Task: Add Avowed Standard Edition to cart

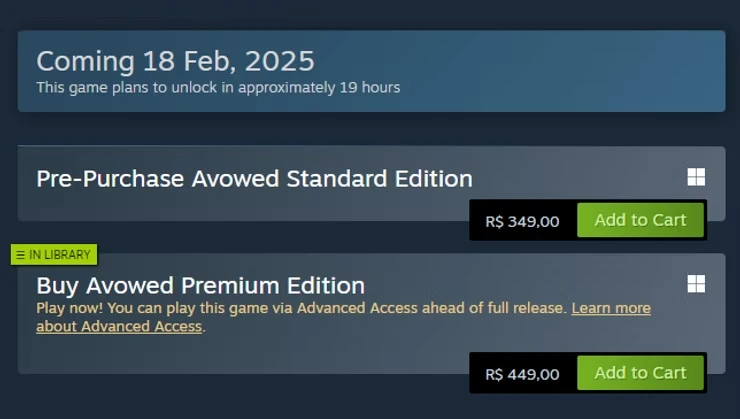Action: click(640, 220)
